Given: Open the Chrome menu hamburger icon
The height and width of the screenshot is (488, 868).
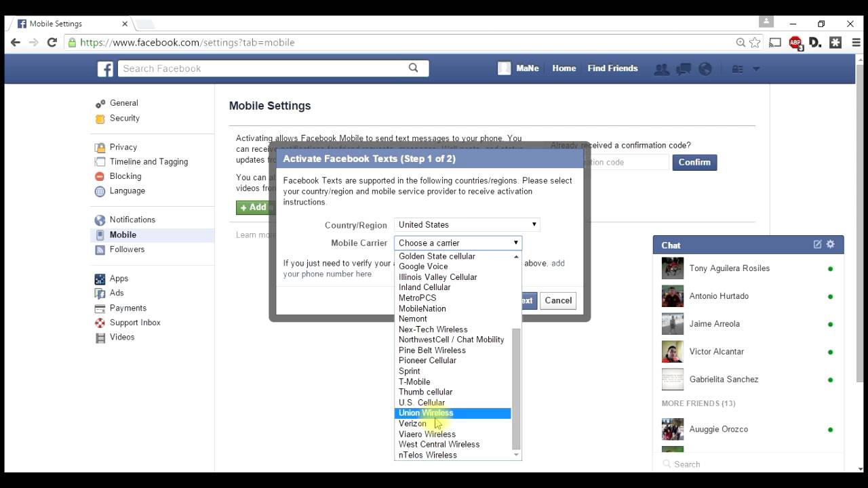Looking at the screenshot, I should click(x=855, y=42).
